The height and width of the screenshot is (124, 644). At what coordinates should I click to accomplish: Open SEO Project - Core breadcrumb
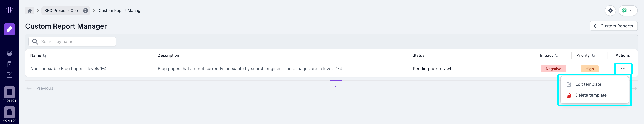[x=62, y=11]
